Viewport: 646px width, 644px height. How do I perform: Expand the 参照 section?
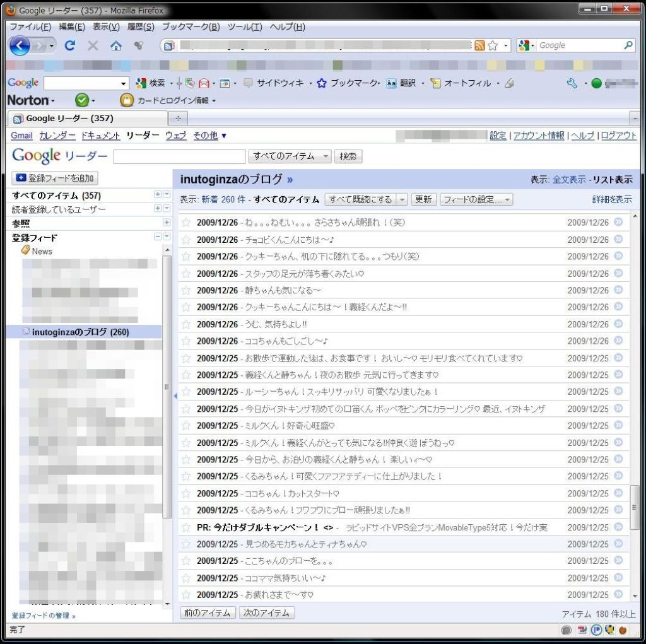click(x=167, y=223)
